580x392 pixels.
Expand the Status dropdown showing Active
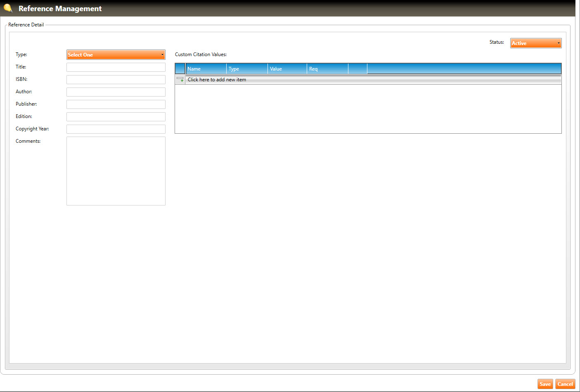click(x=535, y=43)
